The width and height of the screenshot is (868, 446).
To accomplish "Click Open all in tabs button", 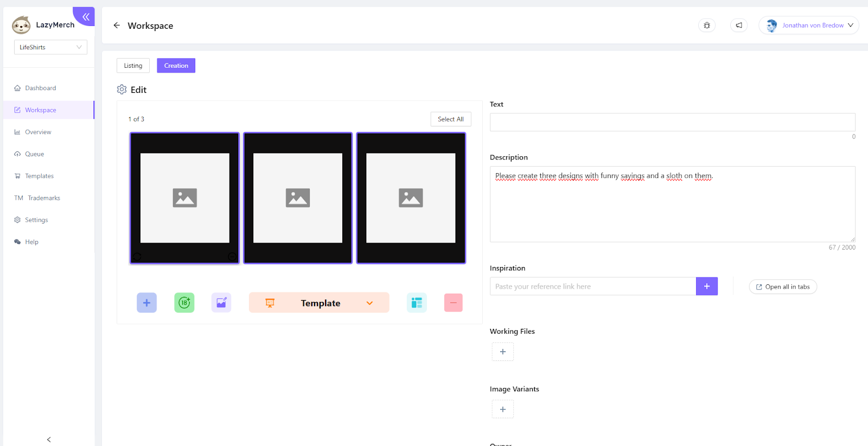I will click(x=783, y=287).
